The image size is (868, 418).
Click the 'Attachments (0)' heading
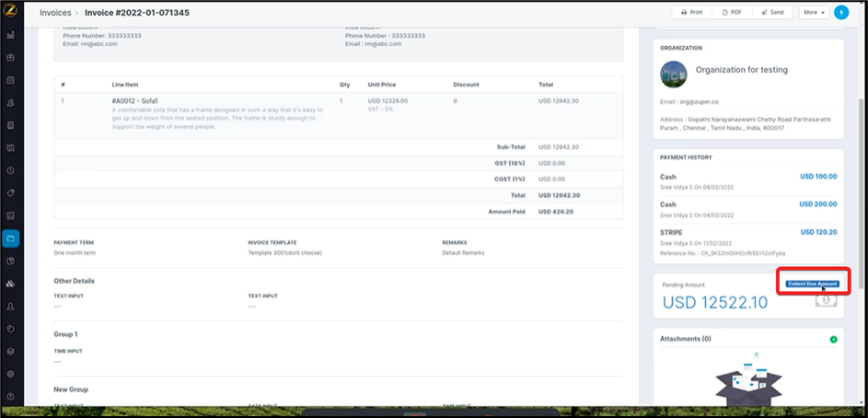[x=686, y=338]
